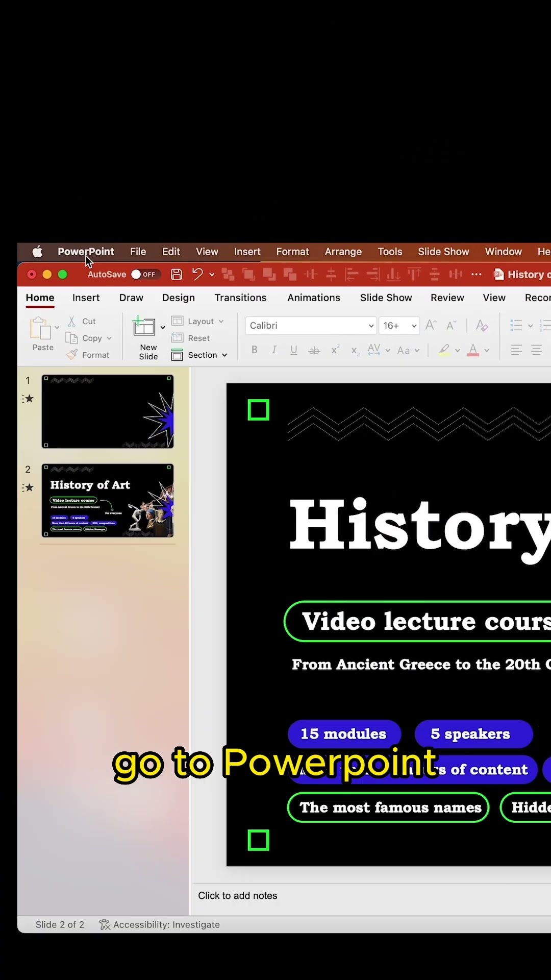Screen dimensions: 551x980
Task: Toggle Subscript formatting
Action: point(355,351)
